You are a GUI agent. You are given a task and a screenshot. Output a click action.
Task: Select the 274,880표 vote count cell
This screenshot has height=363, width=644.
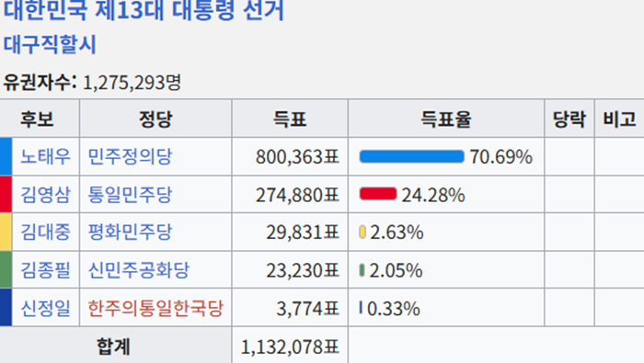290,195
